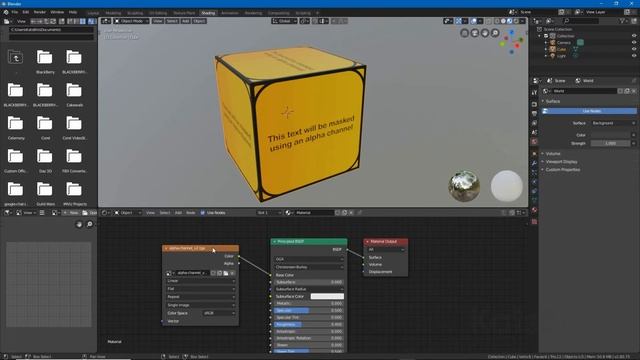
Task: Toggle viewport gizmos display button
Action: click(x=458, y=21)
